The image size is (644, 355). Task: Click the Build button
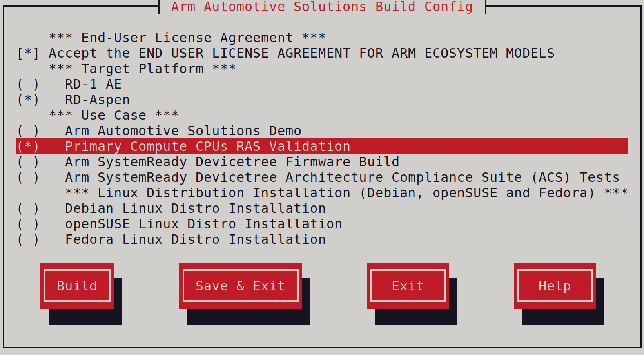point(77,286)
